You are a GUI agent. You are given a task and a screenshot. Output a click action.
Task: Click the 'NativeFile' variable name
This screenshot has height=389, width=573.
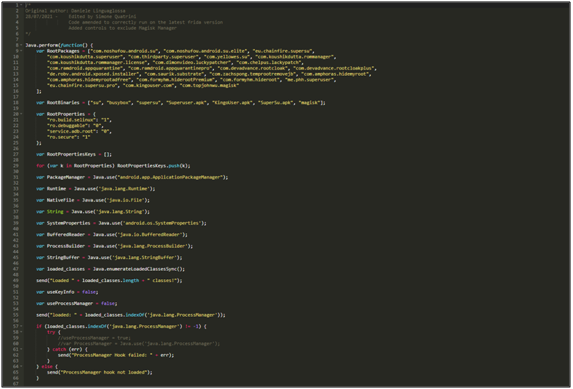point(60,200)
